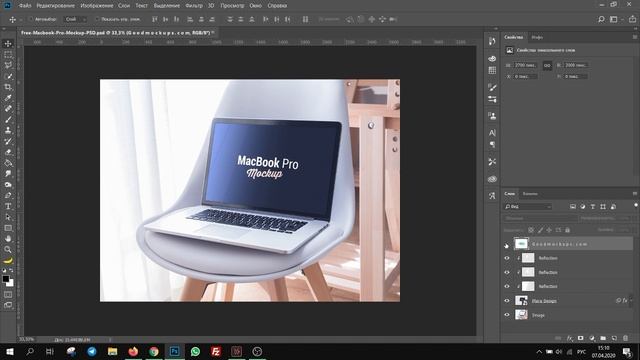The height and width of the screenshot is (360, 640).
Task: Select the Path Selection arrow tool
Action: pos(8,217)
